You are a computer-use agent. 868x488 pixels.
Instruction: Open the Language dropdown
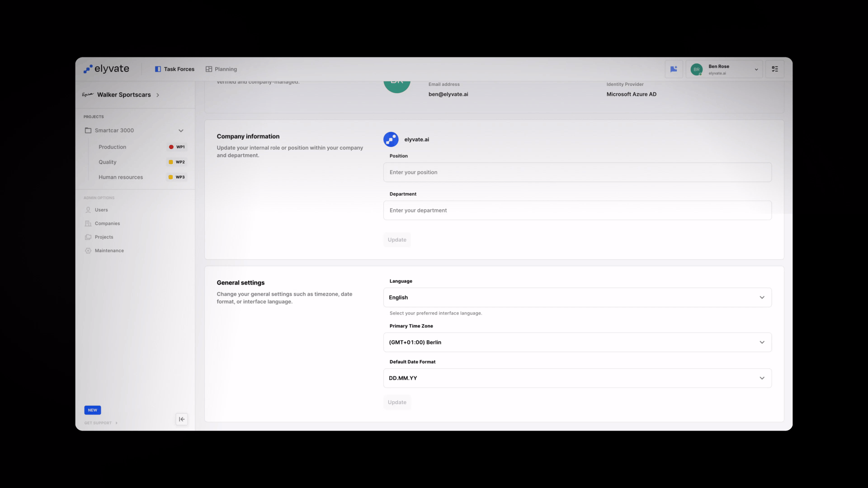pyautogui.click(x=577, y=297)
